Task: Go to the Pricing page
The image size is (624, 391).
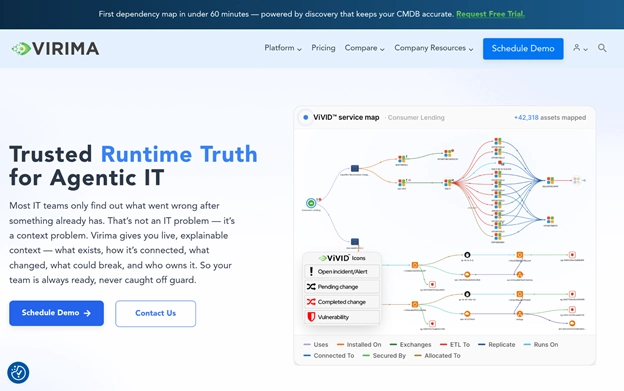Action: (323, 48)
